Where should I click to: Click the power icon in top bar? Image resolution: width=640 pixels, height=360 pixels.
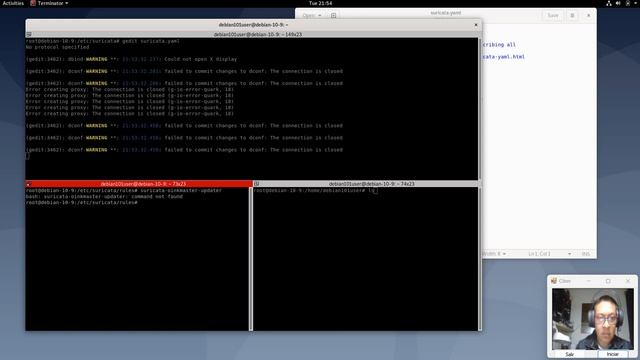click(x=628, y=3)
